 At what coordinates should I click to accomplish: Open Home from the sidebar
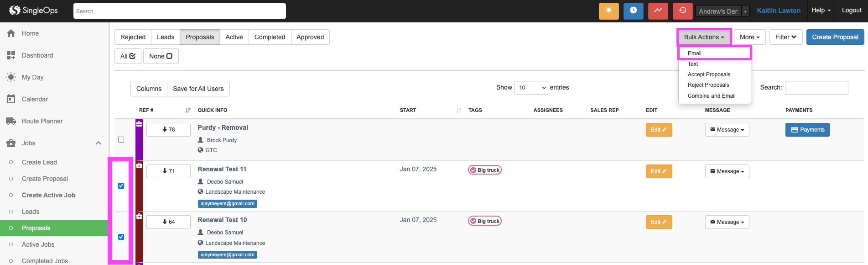click(30, 33)
